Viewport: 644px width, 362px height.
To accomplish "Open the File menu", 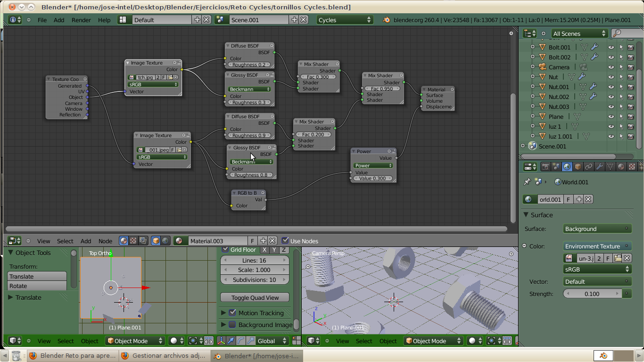I will point(42,20).
